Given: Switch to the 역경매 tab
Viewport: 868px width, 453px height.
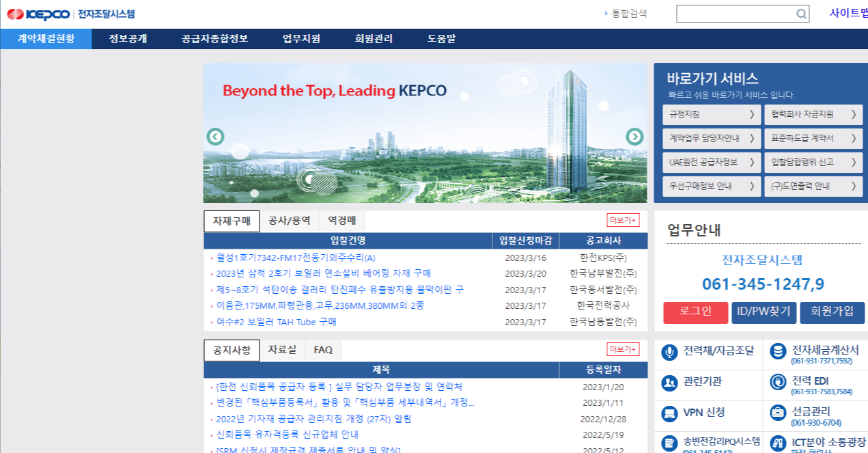Looking at the screenshot, I should [341, 221].
